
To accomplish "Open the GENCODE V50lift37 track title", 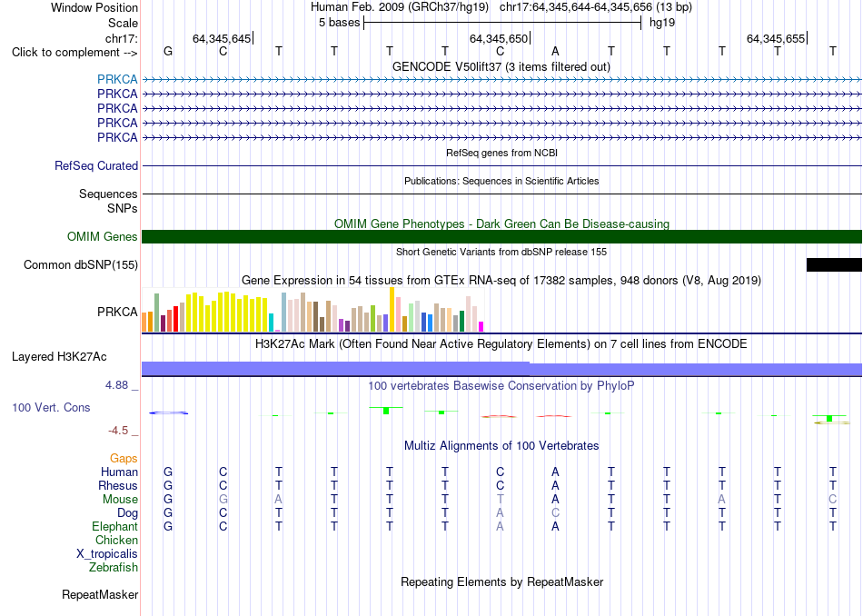I will [x=501, y=66].
